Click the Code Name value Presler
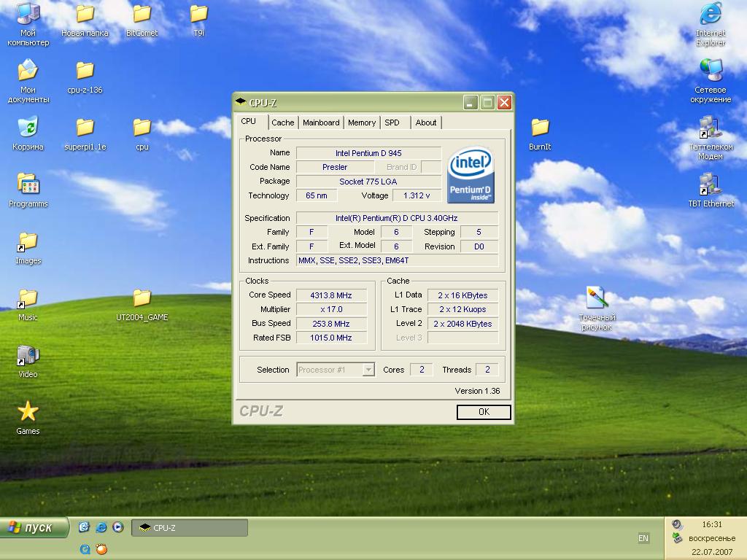 [x=335, y=167]
